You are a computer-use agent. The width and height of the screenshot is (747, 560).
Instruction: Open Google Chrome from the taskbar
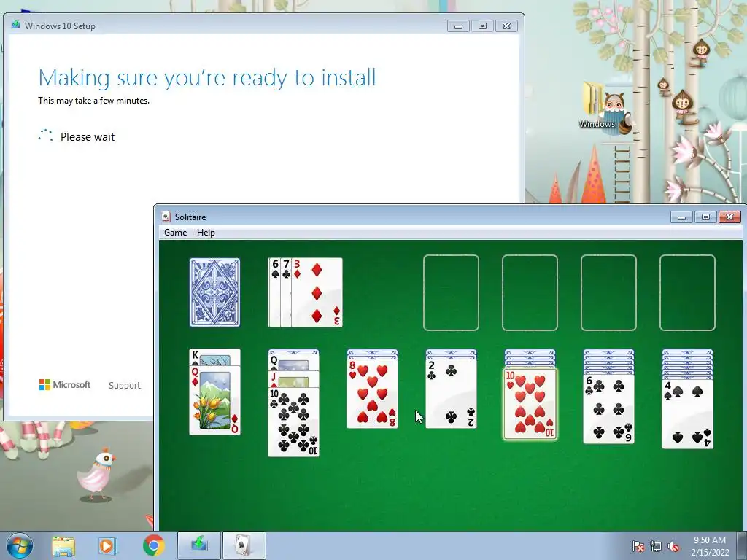point(153,545)
